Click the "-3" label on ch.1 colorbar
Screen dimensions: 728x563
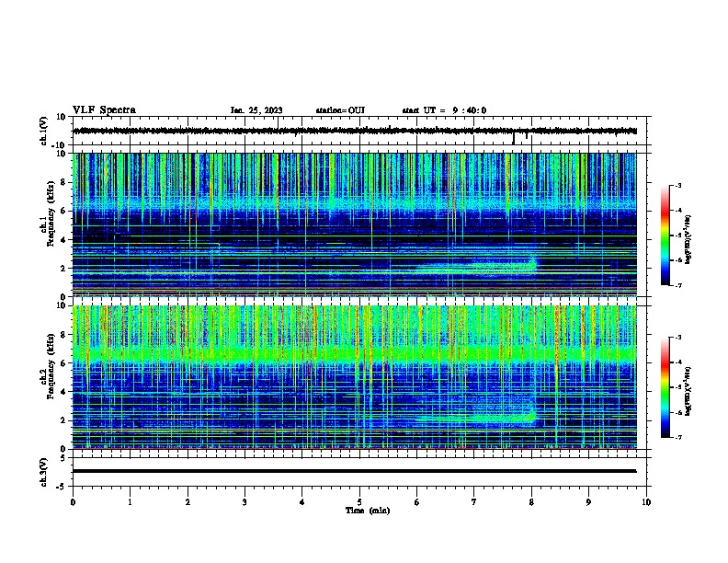coord(677,185)
